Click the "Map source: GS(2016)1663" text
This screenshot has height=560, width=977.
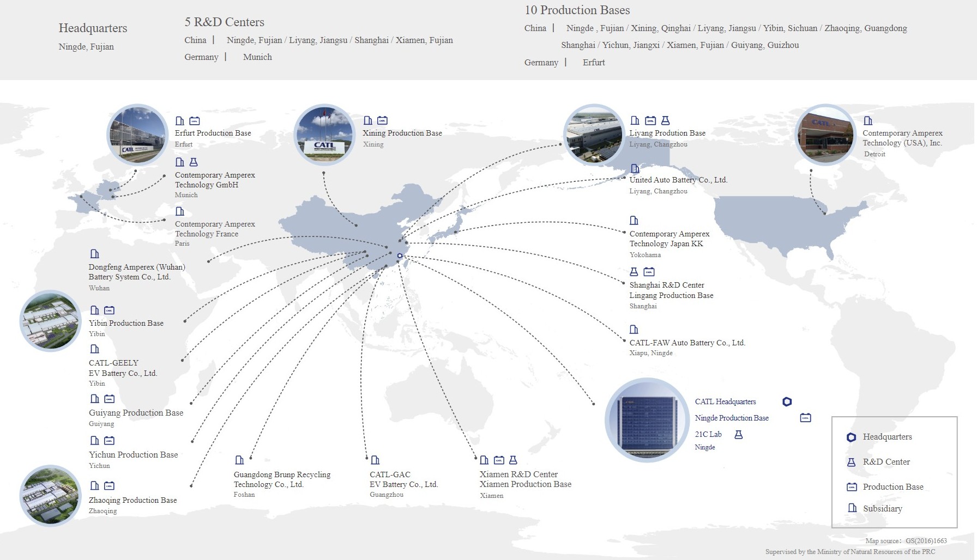tap(906, 541)
